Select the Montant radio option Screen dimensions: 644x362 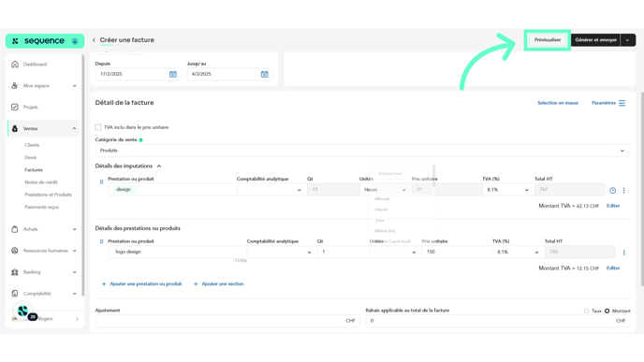pos(607,311)
